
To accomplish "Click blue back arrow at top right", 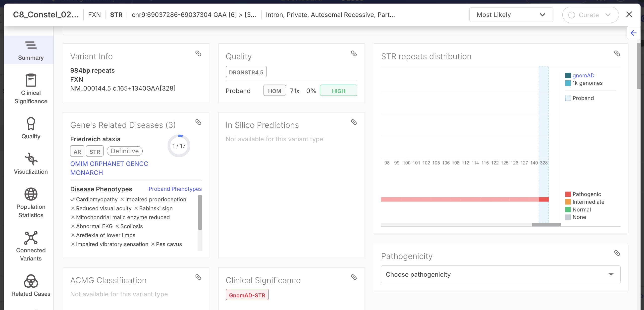I will (633, 33).
